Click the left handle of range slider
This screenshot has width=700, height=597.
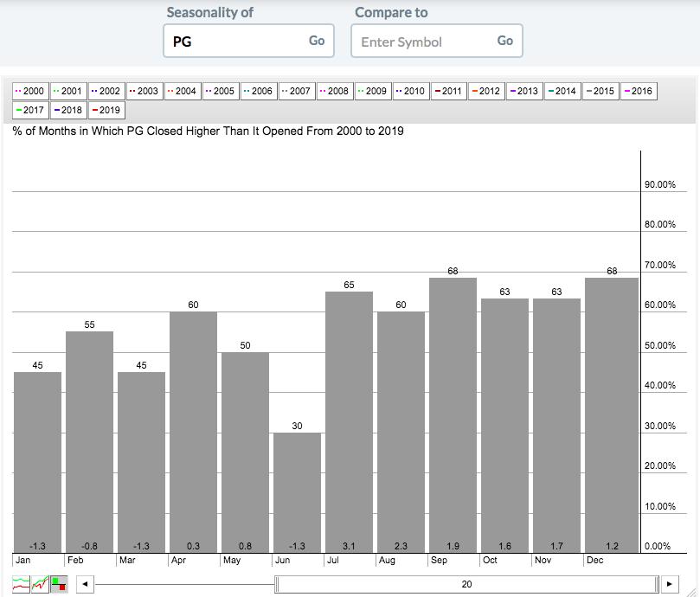277,584
